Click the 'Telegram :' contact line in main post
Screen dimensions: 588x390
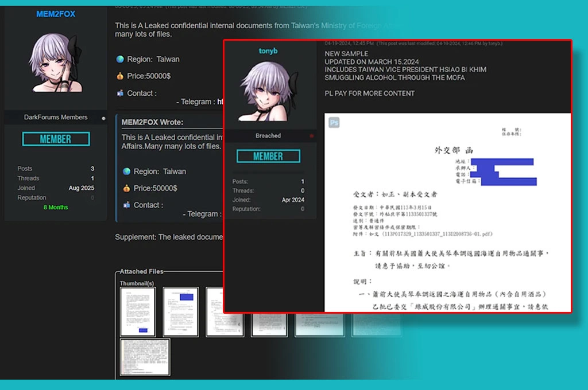coord(199,102)
